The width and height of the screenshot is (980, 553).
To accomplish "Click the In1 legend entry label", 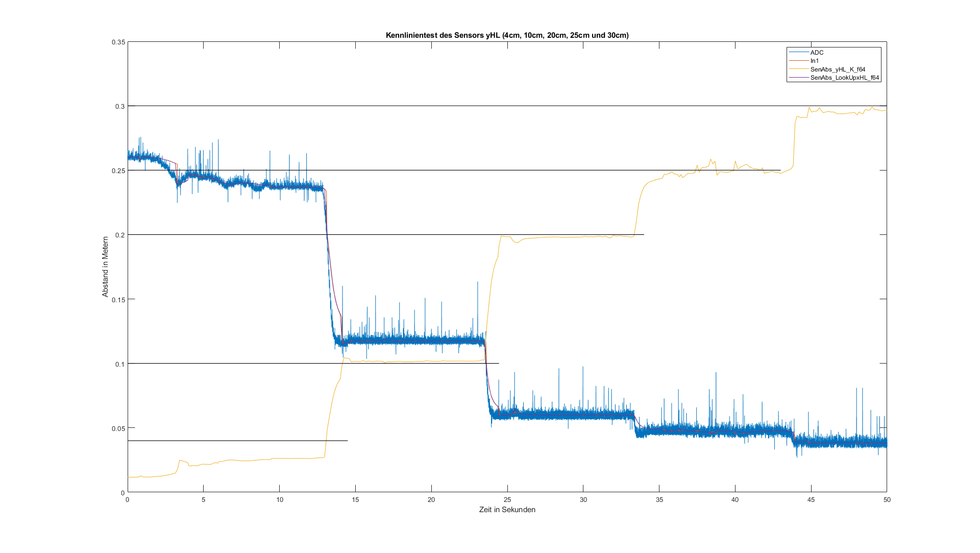I will click(x=815, y=61).
